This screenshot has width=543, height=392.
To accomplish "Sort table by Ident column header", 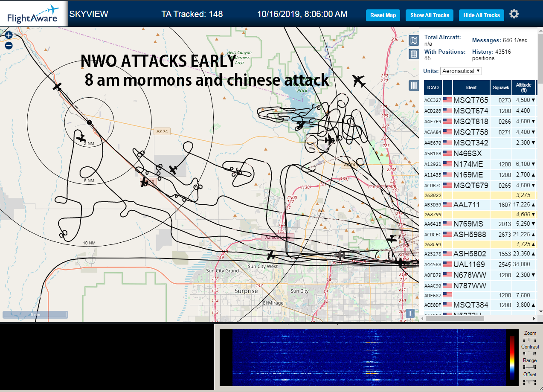I will click(x=471, y=87).
